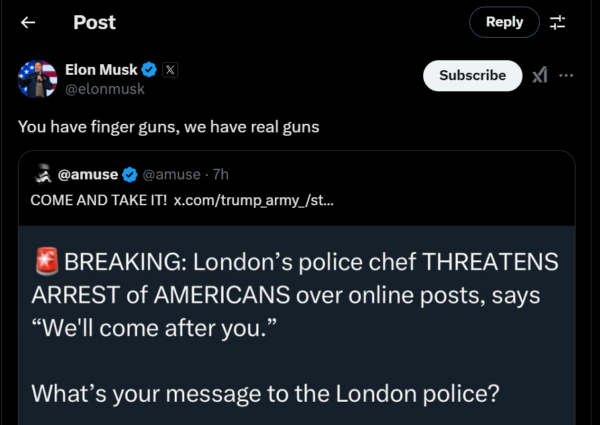The width and height of the screenshot is (600, 425).
Task: Click the verified badge next to @amuse
Action: click(x=130, y=174)
